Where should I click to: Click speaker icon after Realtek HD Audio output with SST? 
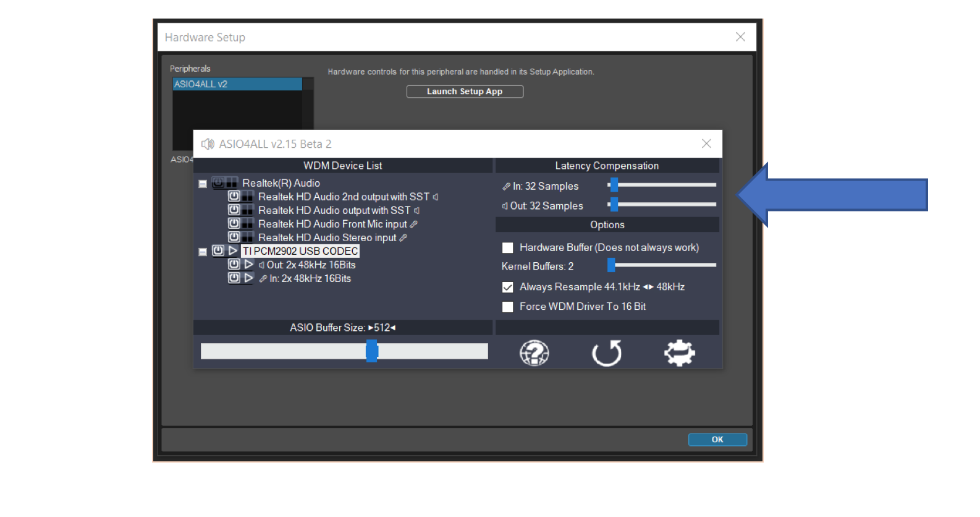[417, 210]
